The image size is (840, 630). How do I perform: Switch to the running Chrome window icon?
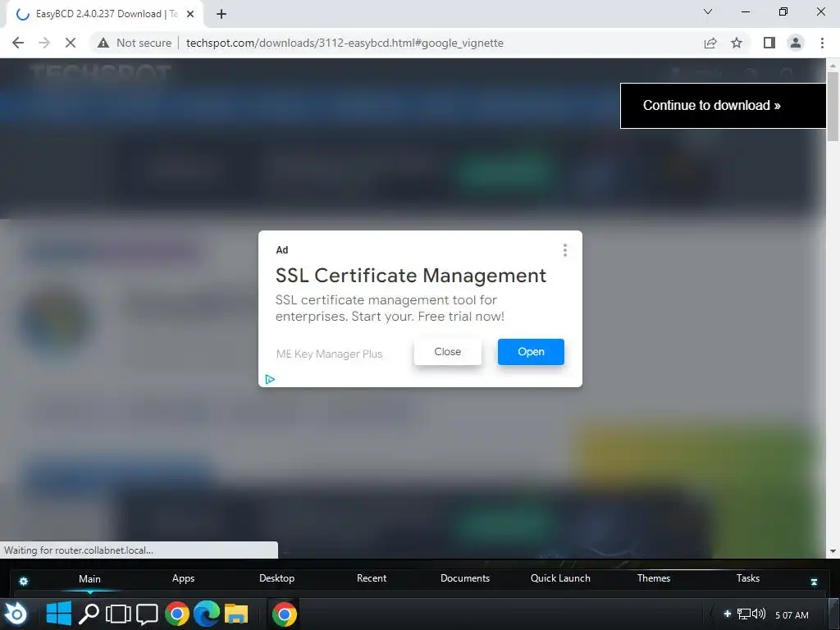pyautogui.click(x=284, y=614)
